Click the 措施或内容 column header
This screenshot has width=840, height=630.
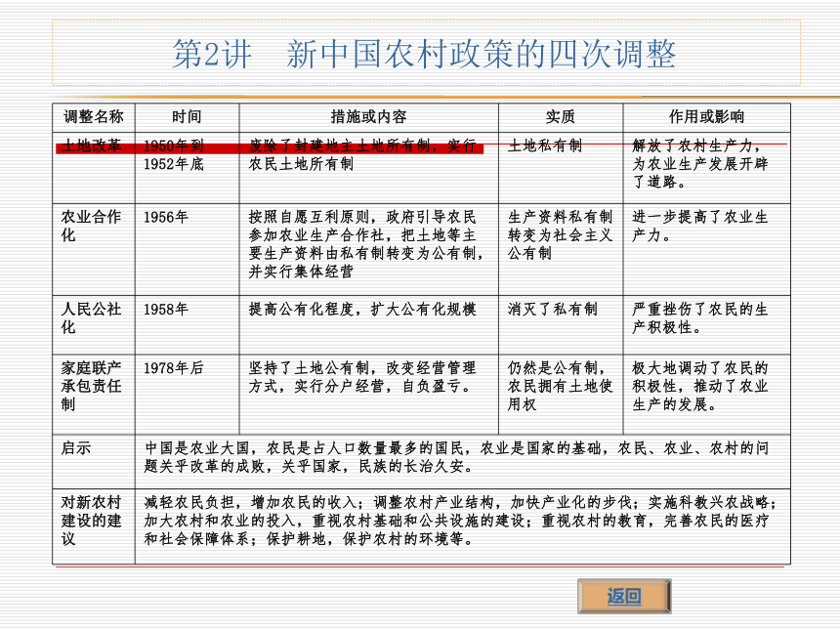tap(368, 117)
